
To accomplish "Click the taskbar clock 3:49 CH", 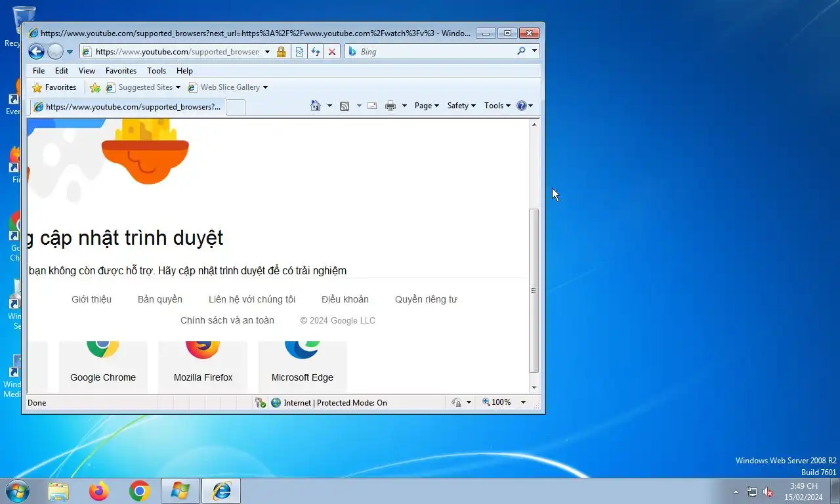I will 803,492.
